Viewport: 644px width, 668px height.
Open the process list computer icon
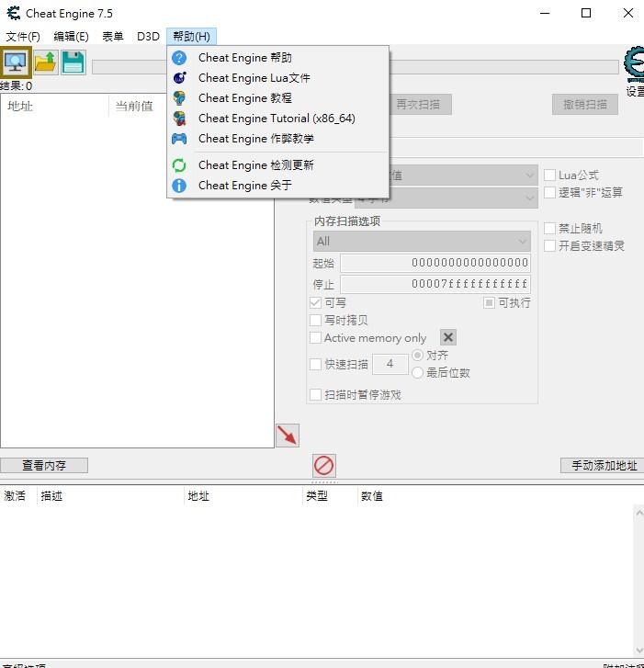16,62
